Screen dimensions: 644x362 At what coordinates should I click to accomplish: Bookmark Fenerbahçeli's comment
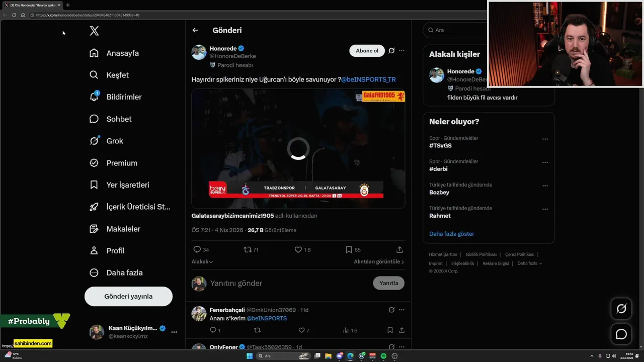coord(390,330)
